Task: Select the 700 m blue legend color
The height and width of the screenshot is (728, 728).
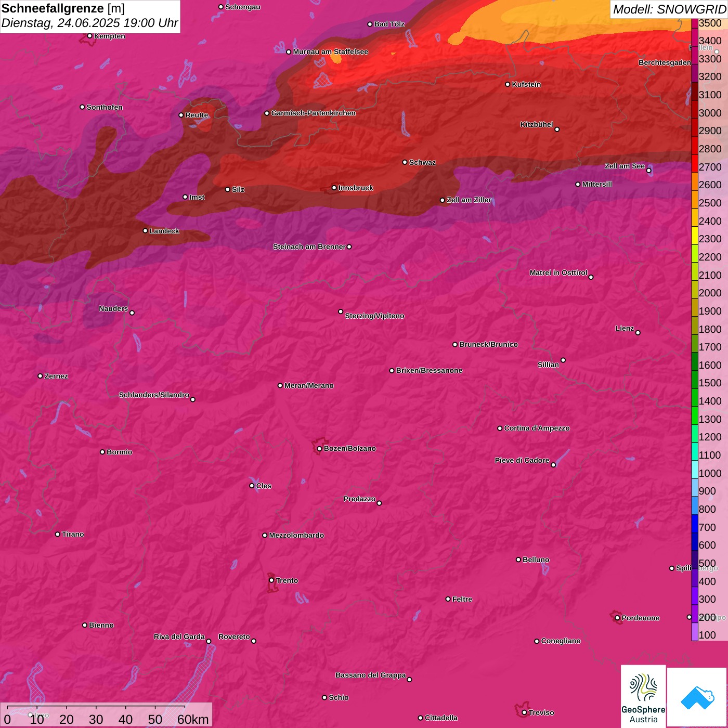Action: click(x=695, y=524)
